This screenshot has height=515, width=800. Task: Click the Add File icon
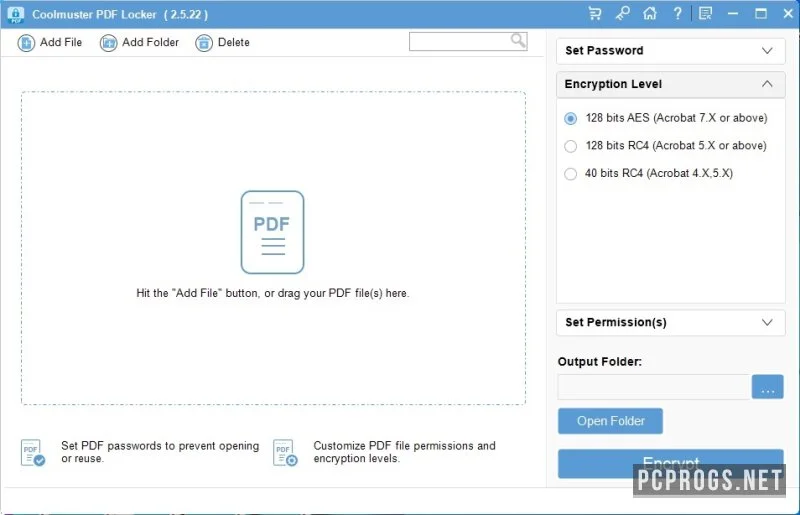click(x=26, y=43)
